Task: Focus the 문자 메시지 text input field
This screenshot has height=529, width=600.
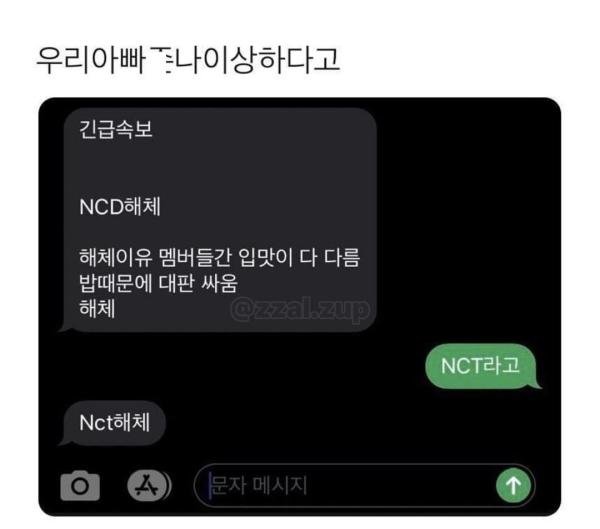Action: coord(364,485)
